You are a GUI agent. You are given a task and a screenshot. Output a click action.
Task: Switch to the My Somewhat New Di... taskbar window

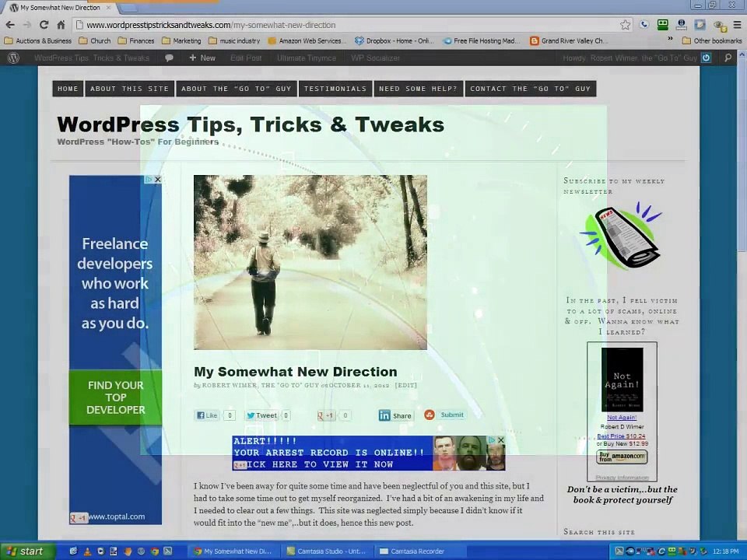(x=233, y=551)
